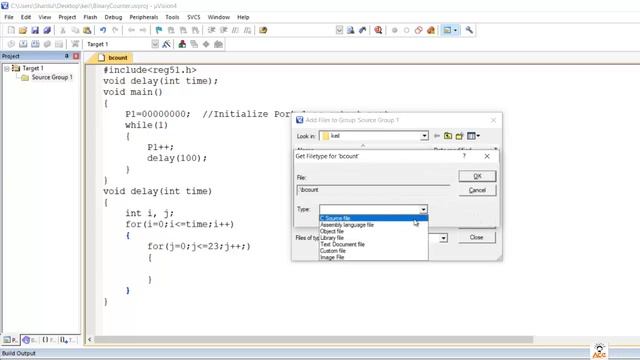
Task: Click the Go Back arrow in Add Files dialog
Action: pyautogui.click(x=436, y=136)
